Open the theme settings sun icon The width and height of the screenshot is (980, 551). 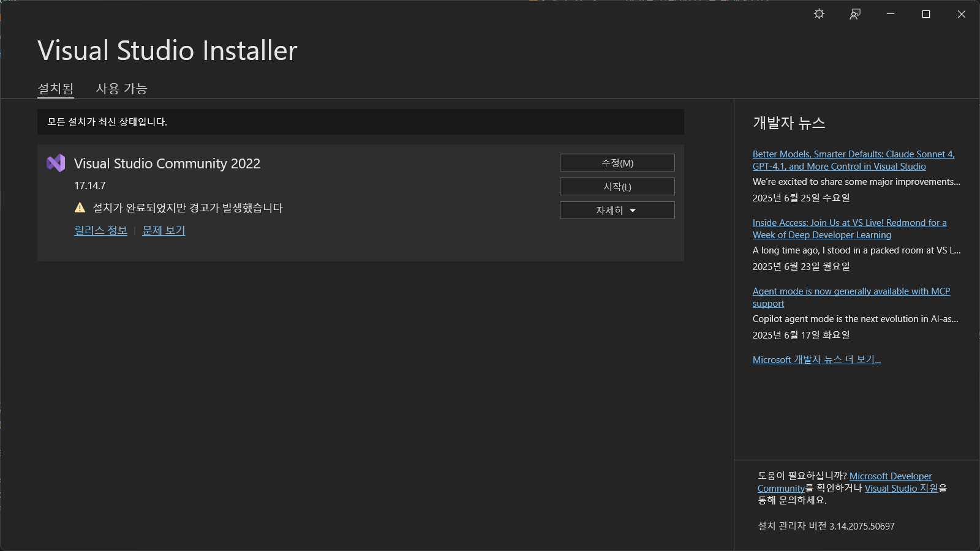819,14
